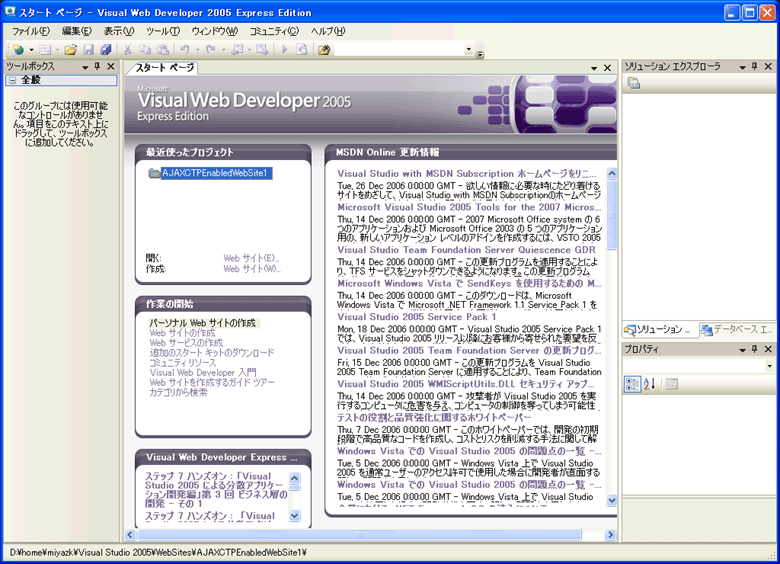Select the スタート ページ document tab
The image size is (780, 564).
[x=164, y=68]
